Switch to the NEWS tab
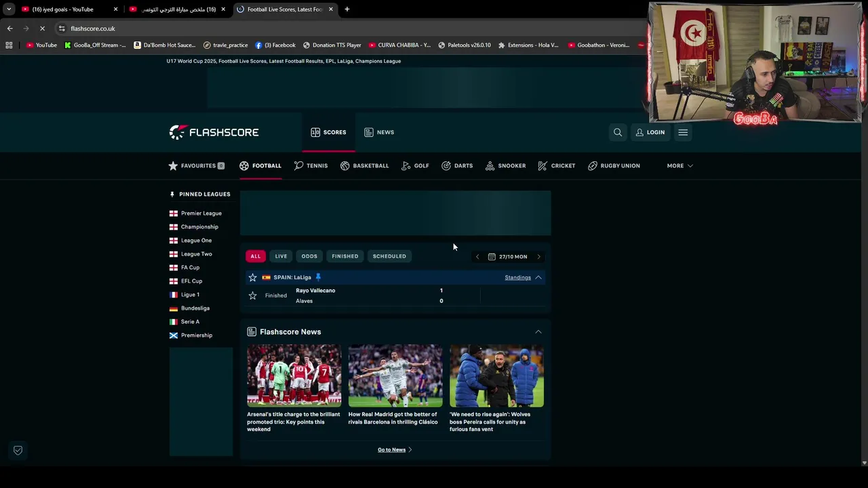Viewport: 868px width, 488px height. click(x=379, y=132)
